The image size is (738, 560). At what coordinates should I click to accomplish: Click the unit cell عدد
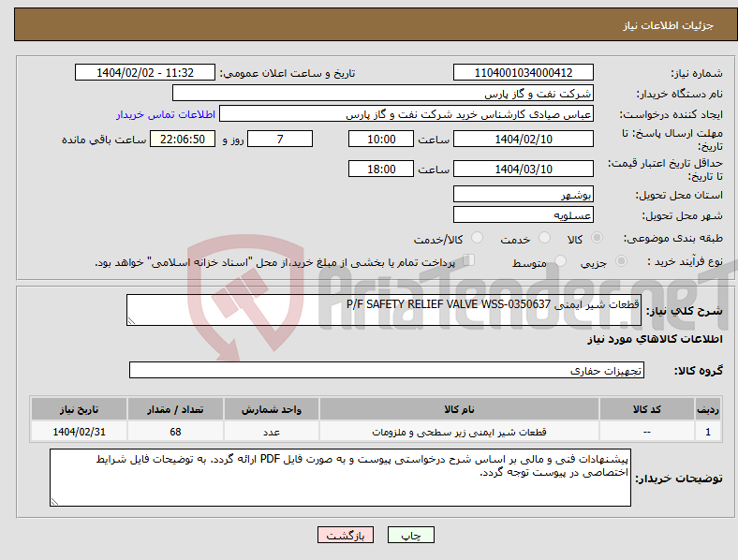point(272,432)
